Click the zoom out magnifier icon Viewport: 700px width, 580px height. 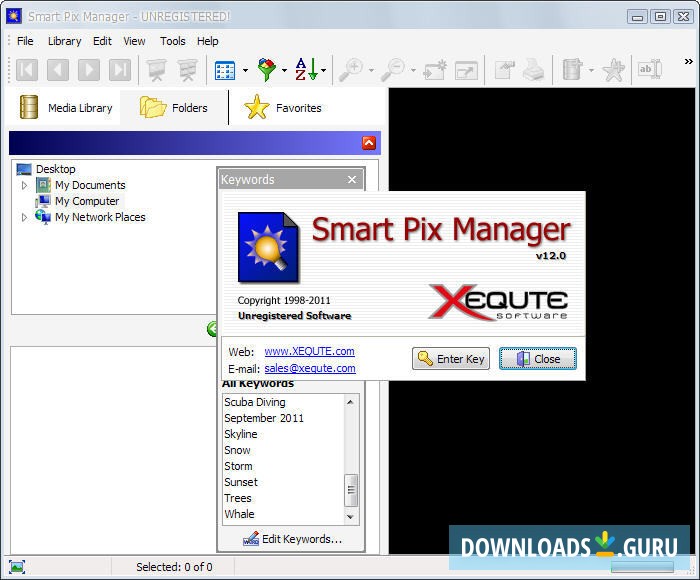pyautogui.click(x=393, y=70)
